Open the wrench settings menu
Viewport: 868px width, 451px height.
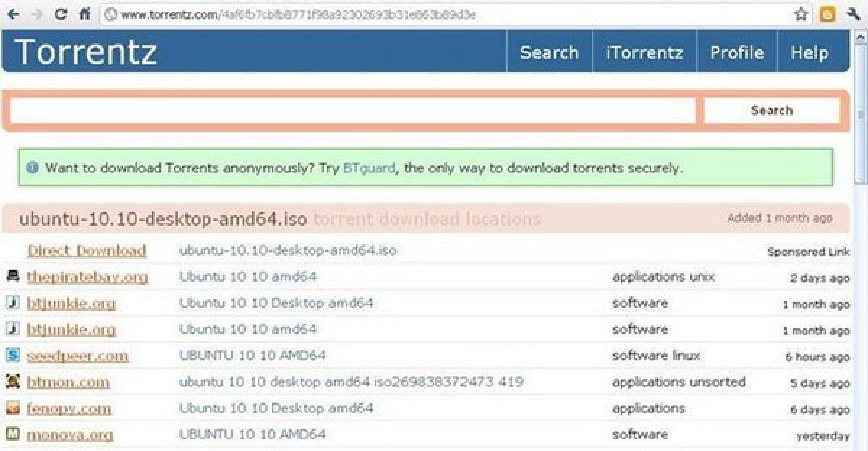(853, 14)
